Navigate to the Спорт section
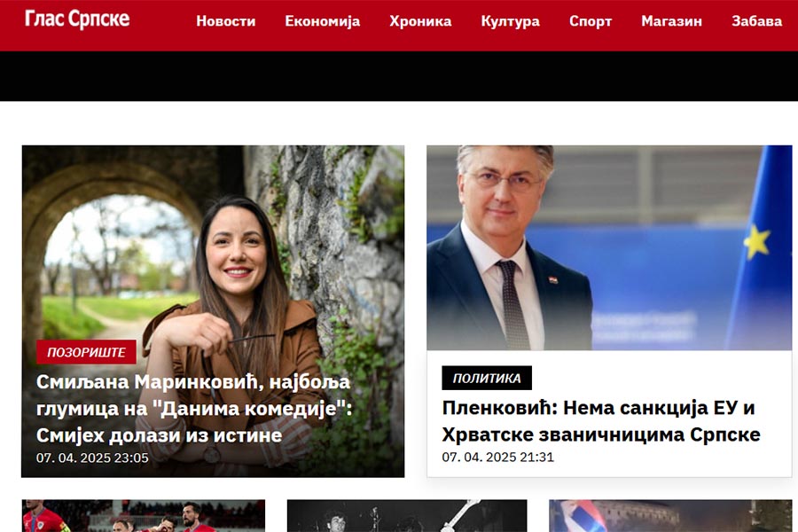This screenshot has width=798, height=532. 591,21
